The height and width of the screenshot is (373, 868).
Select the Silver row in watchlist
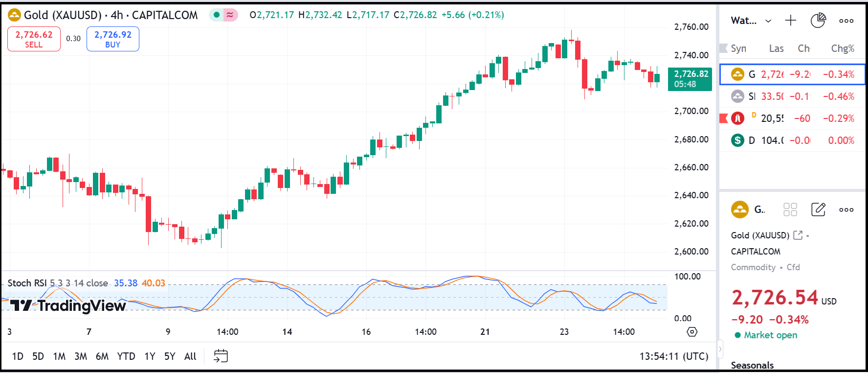792,96
